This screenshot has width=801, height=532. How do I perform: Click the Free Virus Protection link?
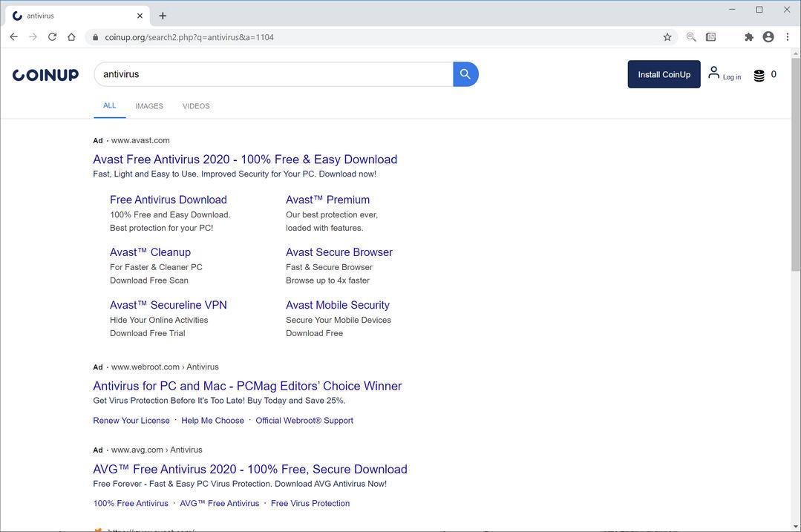click(310, 503)
